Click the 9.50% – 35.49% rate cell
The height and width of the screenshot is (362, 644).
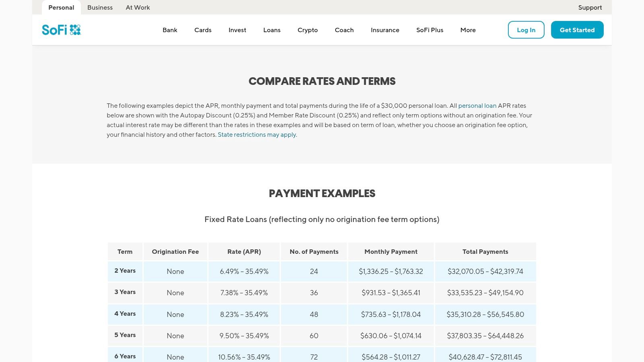[x=244, y=335]
